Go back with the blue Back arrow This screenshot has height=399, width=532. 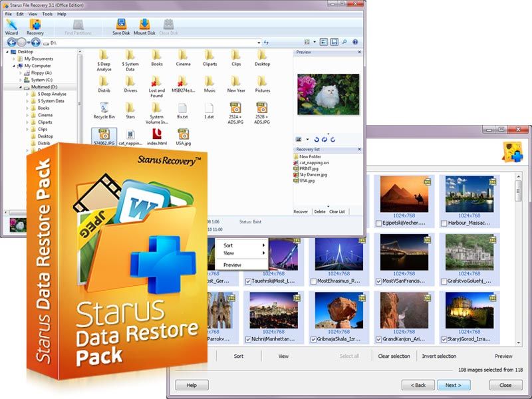coord(11,43)
